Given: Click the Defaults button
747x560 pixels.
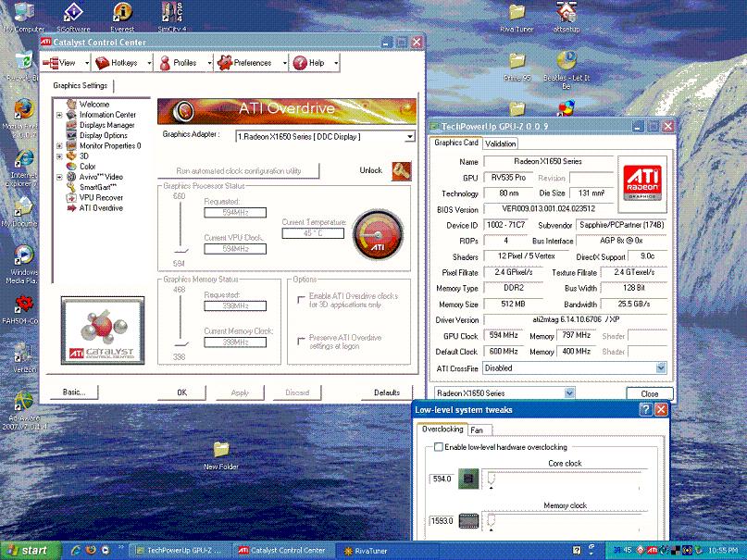Looking at the screenshot, I should tap(386, 392).
